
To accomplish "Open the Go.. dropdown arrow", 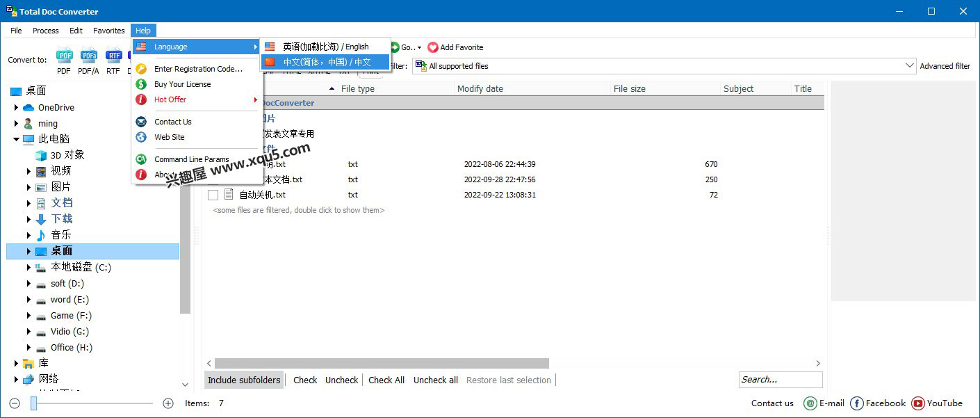I will [419, 48].
